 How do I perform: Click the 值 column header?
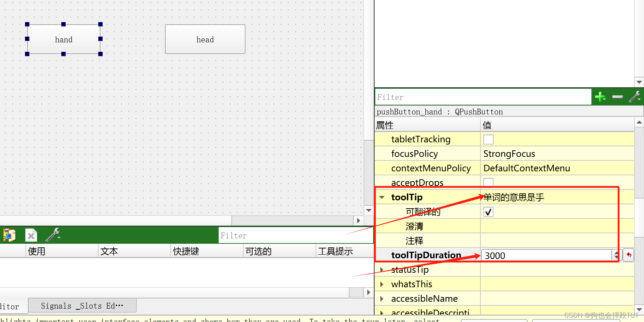tap(557, 125)
